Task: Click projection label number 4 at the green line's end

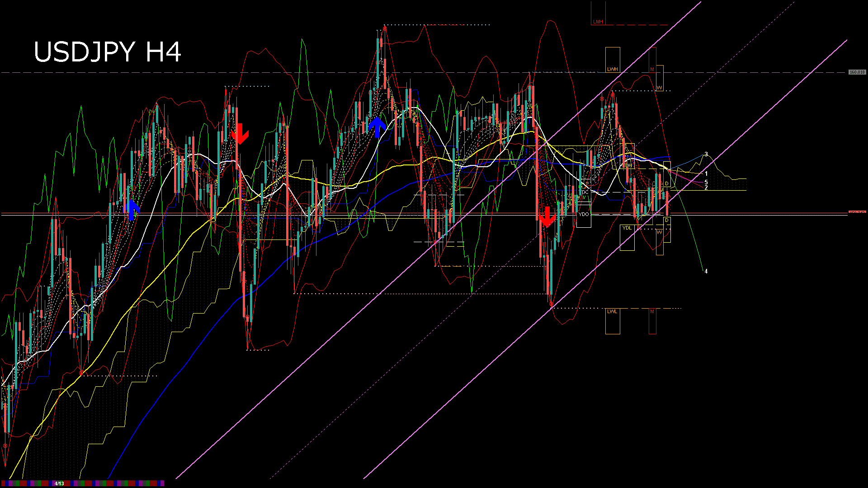Action: point(706,272)
